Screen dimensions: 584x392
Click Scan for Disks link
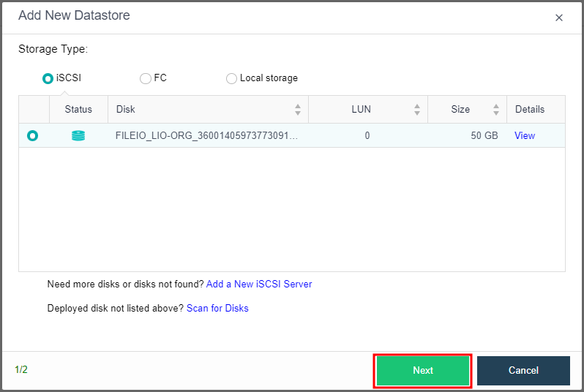[217, 308]
